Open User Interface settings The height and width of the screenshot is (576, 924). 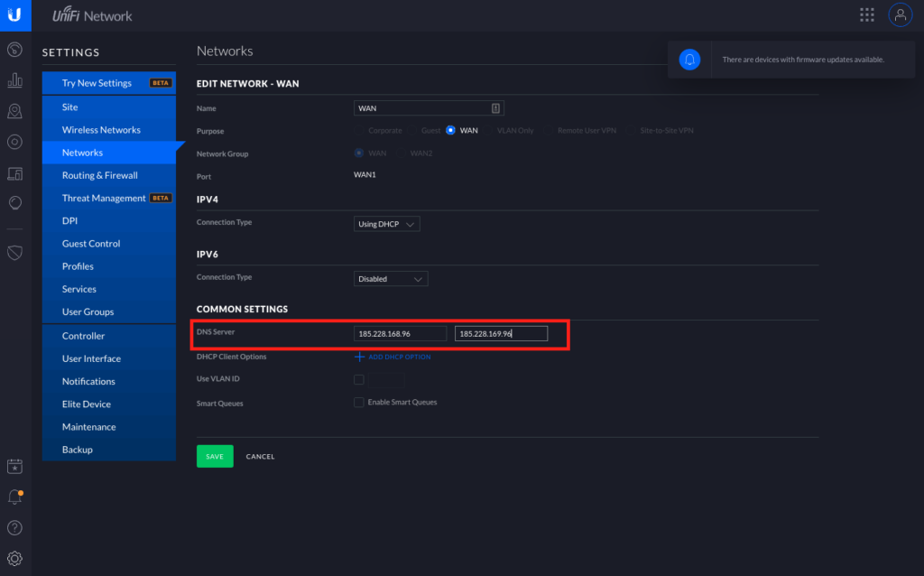109,358
